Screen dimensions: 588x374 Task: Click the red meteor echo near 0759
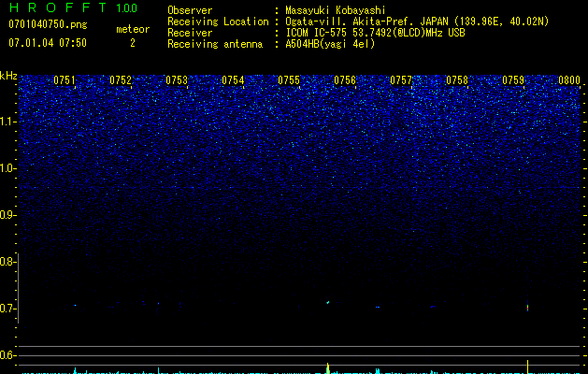point(527,308)
